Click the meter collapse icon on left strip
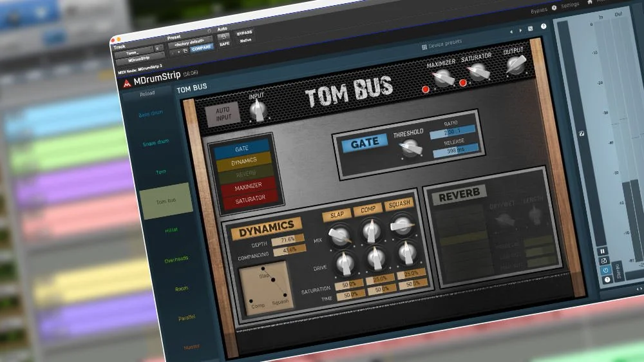 (x=582, y=133)
